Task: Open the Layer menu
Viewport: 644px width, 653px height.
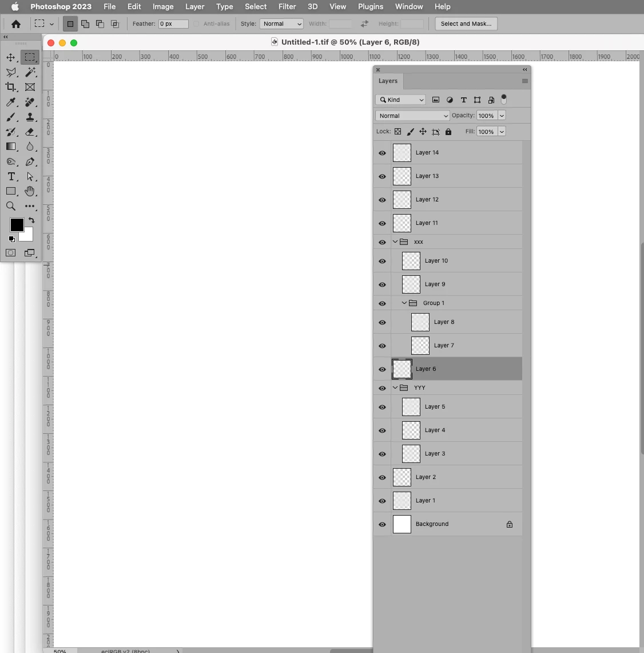Action: 195,7
